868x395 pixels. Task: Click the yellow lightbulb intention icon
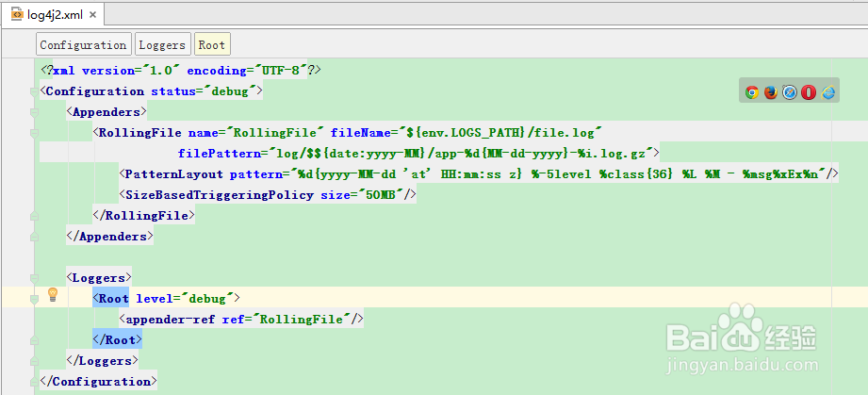53,294
